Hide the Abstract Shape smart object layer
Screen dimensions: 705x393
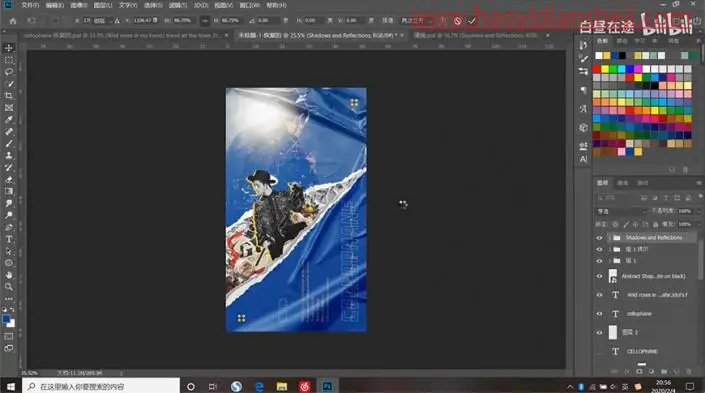tap(599, 276)
